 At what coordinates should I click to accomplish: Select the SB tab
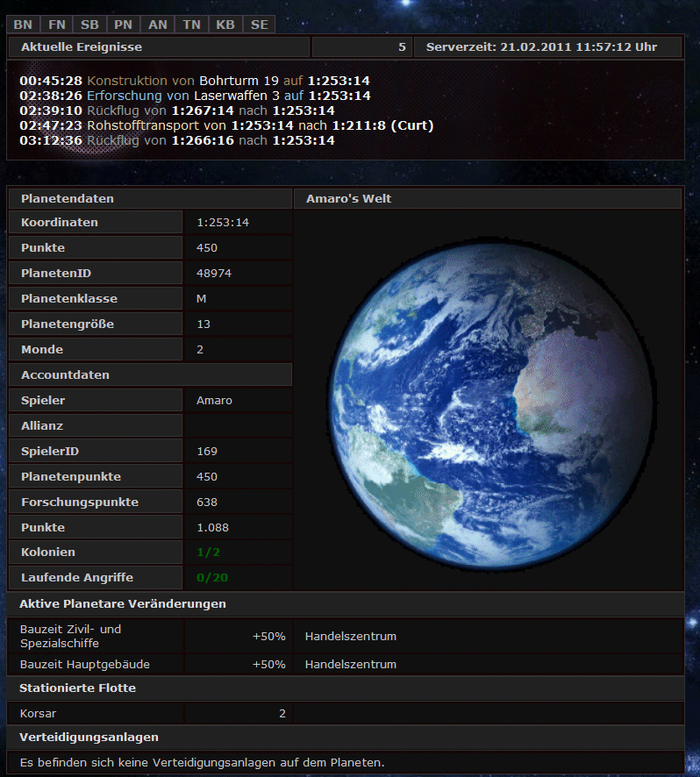pos(89,25)
